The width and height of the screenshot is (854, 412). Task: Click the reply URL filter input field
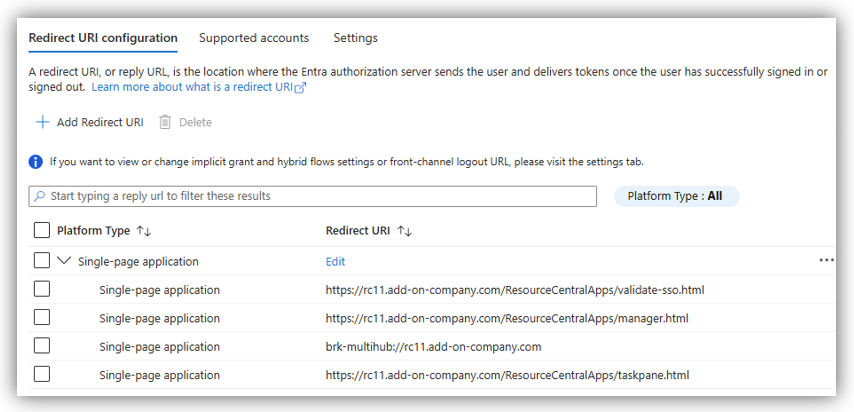[x=320, y=196]
